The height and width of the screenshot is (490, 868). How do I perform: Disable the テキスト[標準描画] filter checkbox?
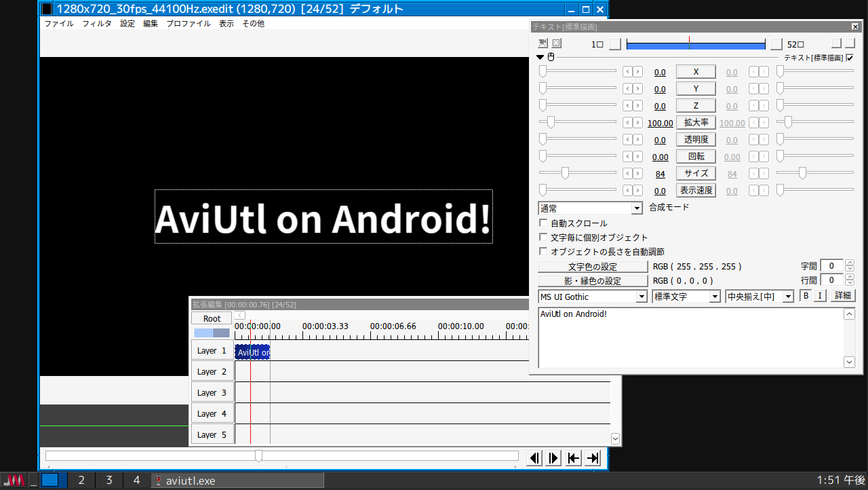coord(850,58)
